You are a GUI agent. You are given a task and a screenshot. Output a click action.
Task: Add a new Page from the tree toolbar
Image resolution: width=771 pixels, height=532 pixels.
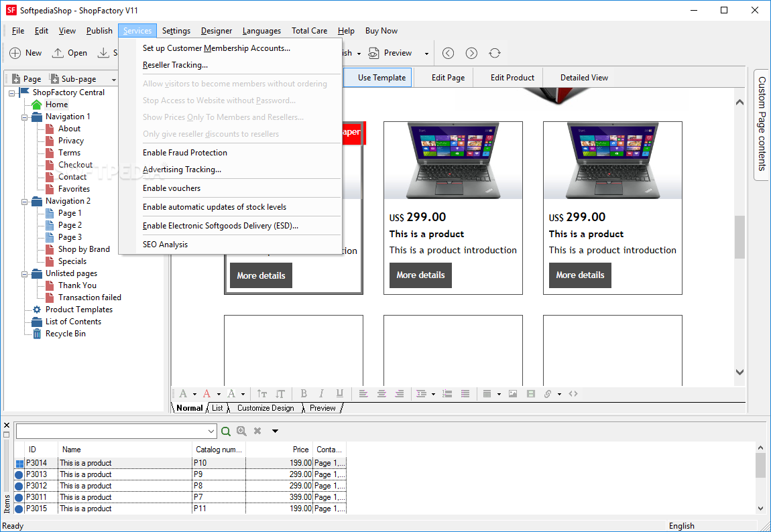coord(27,78)
